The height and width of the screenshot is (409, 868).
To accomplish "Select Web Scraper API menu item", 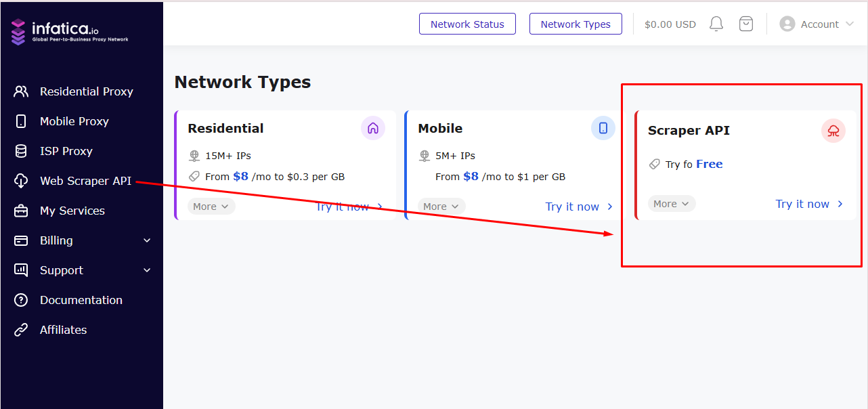I will [85, 181].
